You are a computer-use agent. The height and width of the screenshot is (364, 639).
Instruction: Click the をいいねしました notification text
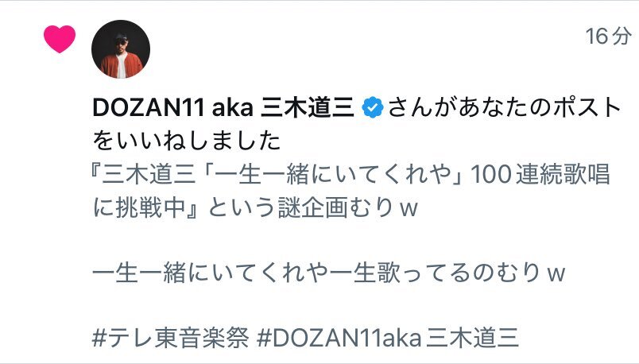[x=187, y=141]
